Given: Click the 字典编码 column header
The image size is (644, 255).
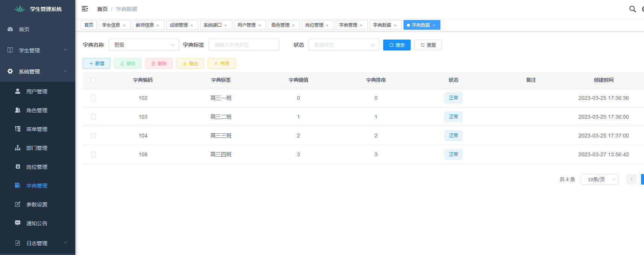Looking at the screenshot, I should point(143,80).
